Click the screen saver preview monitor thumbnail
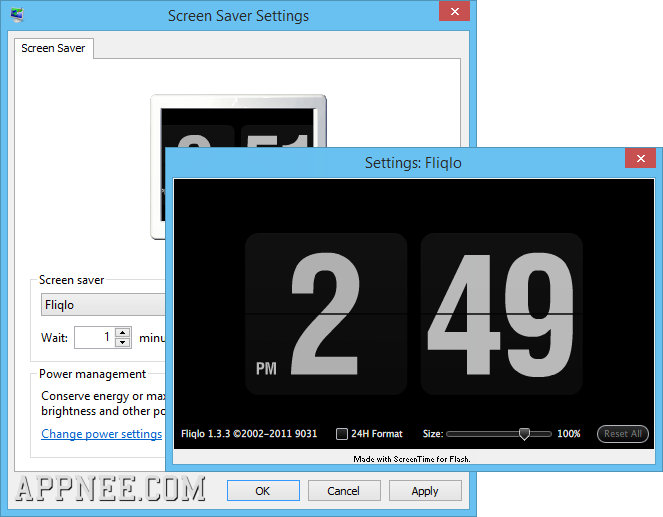 (238, 122)
